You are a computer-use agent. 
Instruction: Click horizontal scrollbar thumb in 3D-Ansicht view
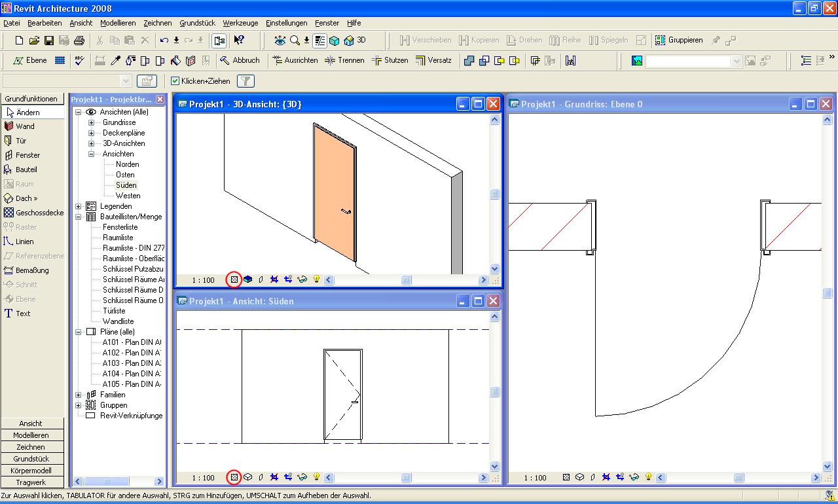tap(407, 280)
